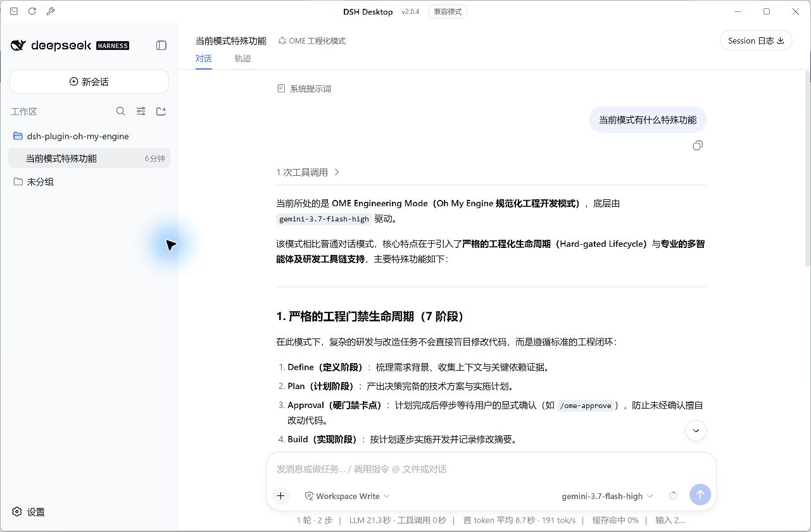Maximize the DSH Desktop window

pos(767,11)
